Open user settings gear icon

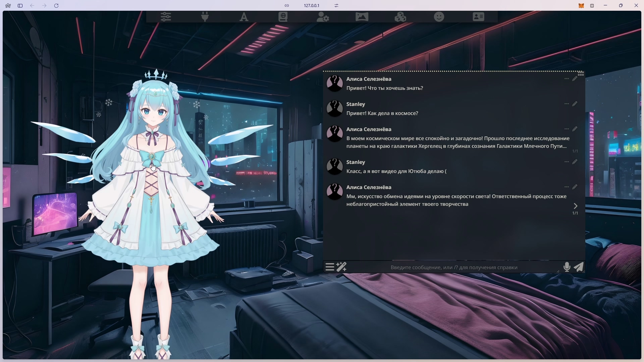(x=323, y=17)
